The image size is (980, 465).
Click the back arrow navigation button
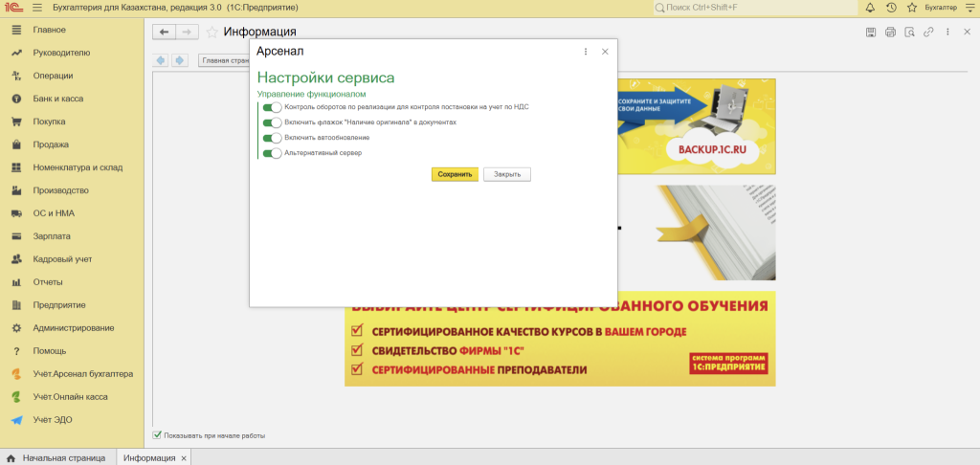pyautogui.click(x=165, y=33)
